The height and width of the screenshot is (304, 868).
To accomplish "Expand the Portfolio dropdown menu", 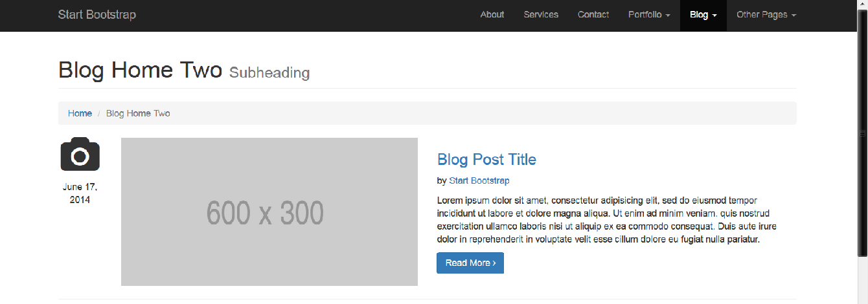I will point(649,15).
